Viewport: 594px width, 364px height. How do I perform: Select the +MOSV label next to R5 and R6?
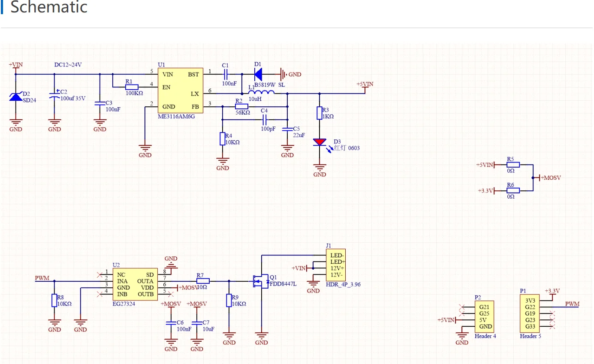(x=551, y=177)
